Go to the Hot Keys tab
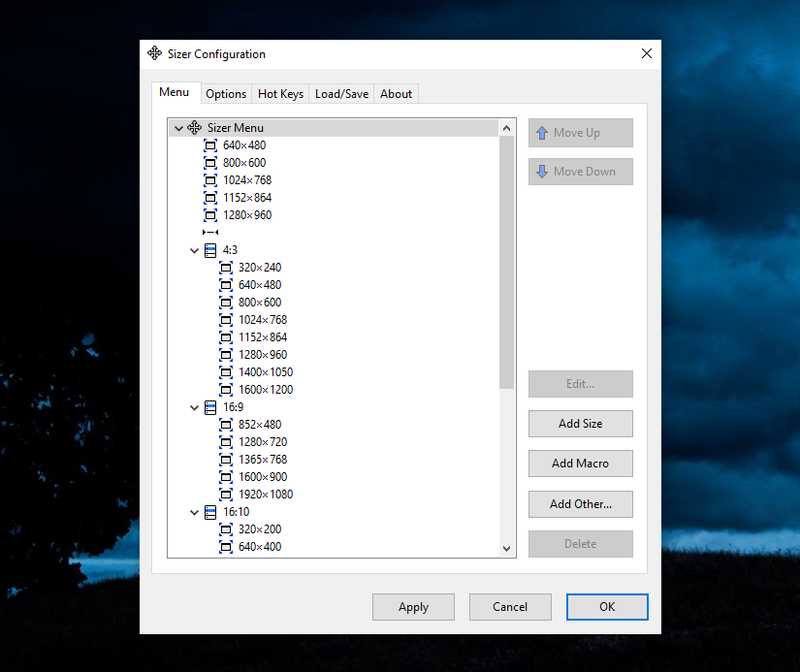Viewport: 800px width, 672px height. [280, 94]
